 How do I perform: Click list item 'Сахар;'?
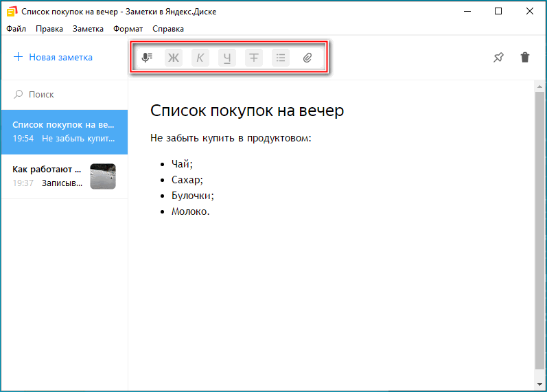187,180
